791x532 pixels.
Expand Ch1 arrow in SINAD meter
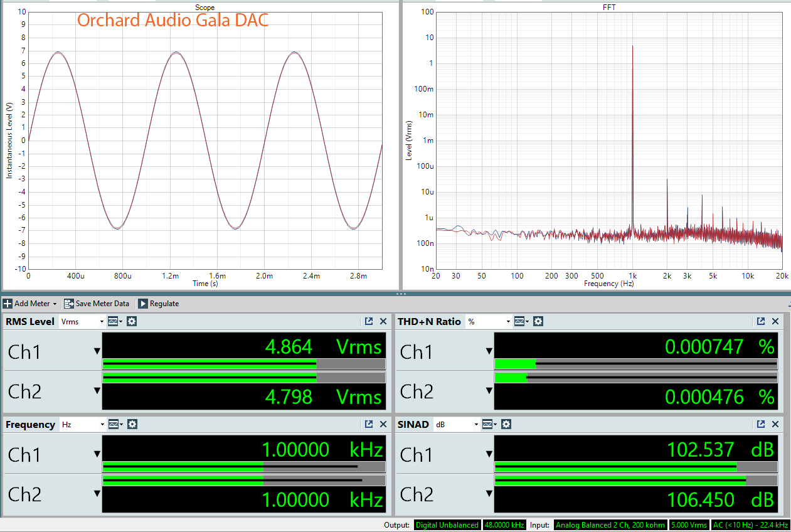(489, 454)
